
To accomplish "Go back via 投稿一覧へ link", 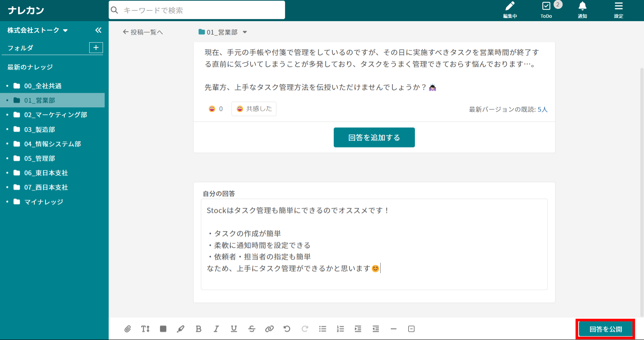I will pos(143,32).
